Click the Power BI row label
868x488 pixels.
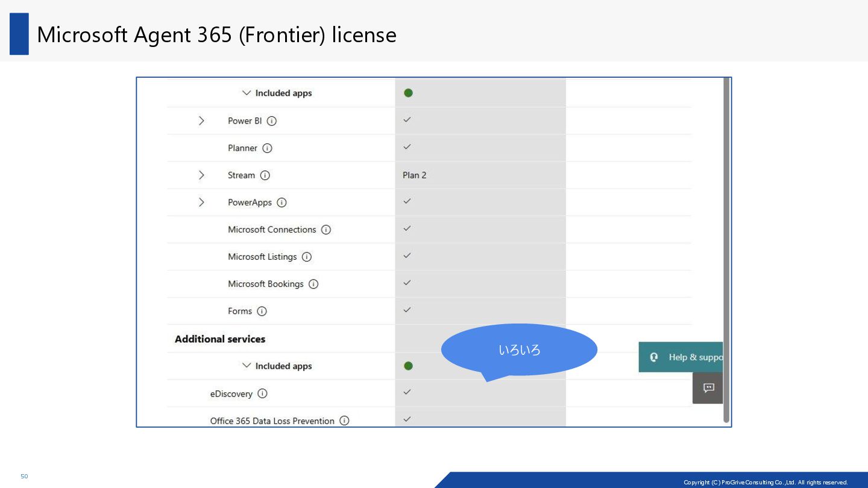(x=245, y=121)
